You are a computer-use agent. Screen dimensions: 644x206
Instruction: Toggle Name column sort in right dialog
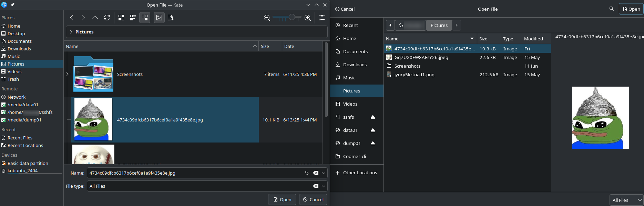(430, 39)
